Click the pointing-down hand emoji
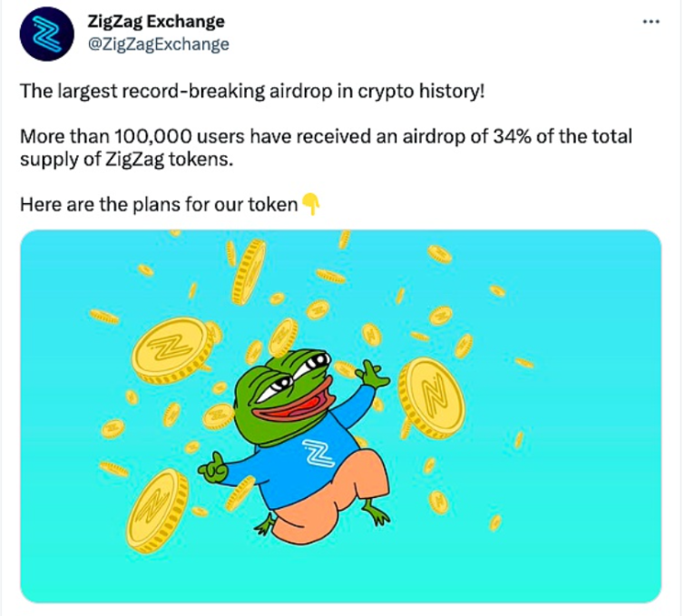 tap(310, 205)
